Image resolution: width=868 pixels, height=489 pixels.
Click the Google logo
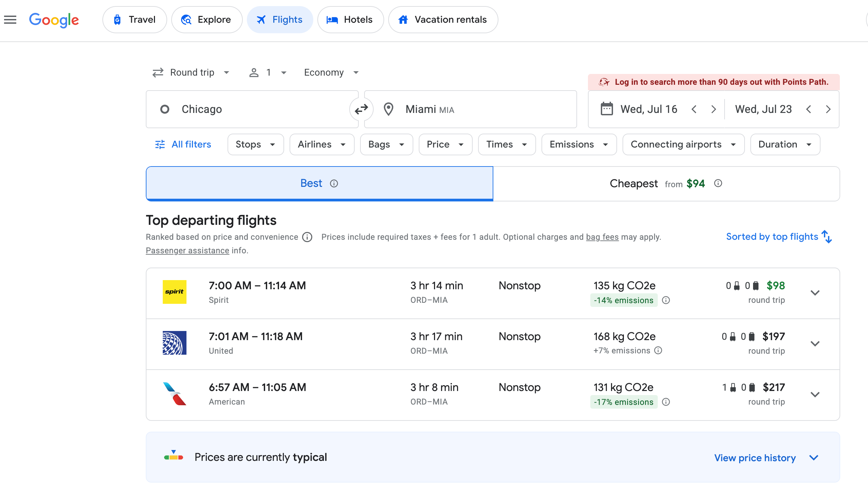click(54, 20)
